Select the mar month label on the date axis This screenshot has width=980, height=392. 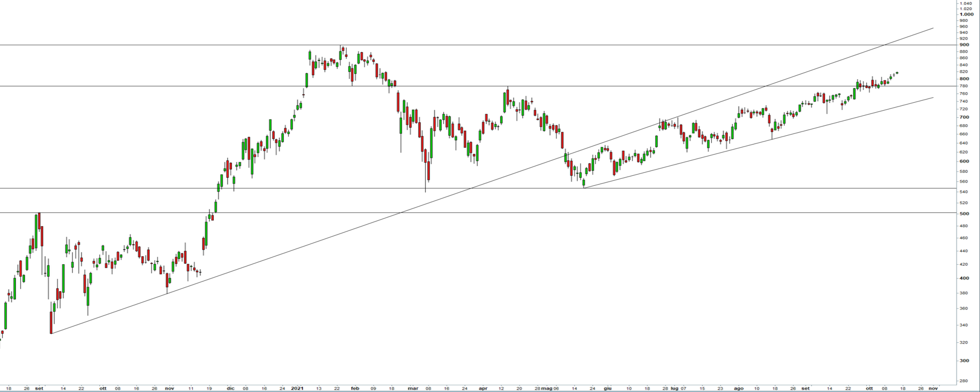point(413,388)
